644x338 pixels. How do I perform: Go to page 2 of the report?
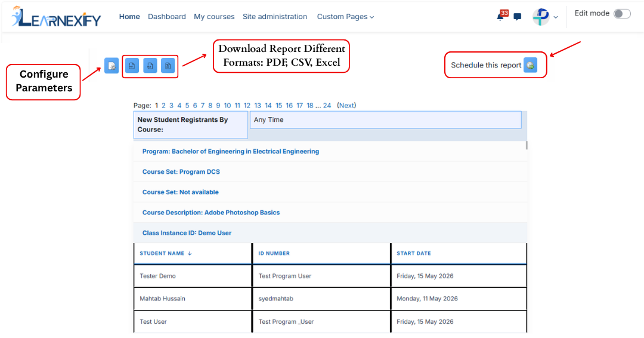click(x=163, y=106)
